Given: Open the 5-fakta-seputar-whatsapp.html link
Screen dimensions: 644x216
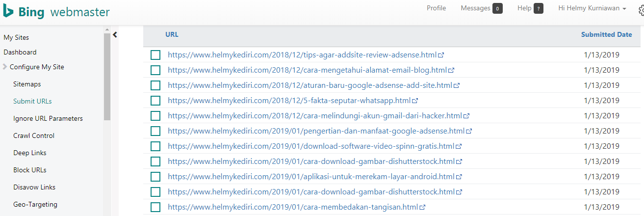Looking at the screenshot, I should pyautogui.click(x=289, y=101).
